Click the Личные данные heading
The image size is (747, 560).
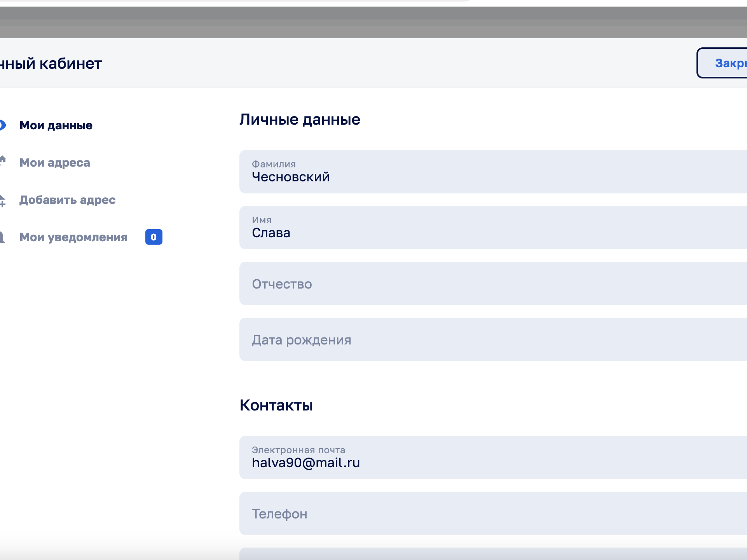coord(300,120)
